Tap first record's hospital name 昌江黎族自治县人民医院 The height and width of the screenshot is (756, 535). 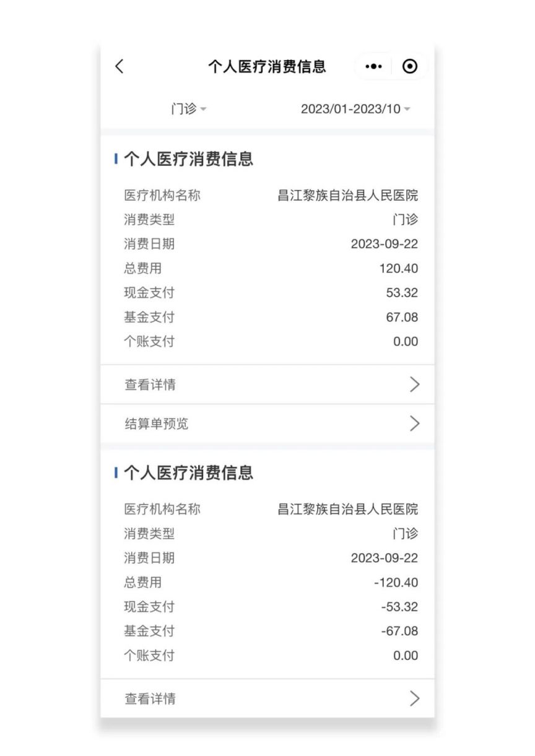click(x=347, y=196)
